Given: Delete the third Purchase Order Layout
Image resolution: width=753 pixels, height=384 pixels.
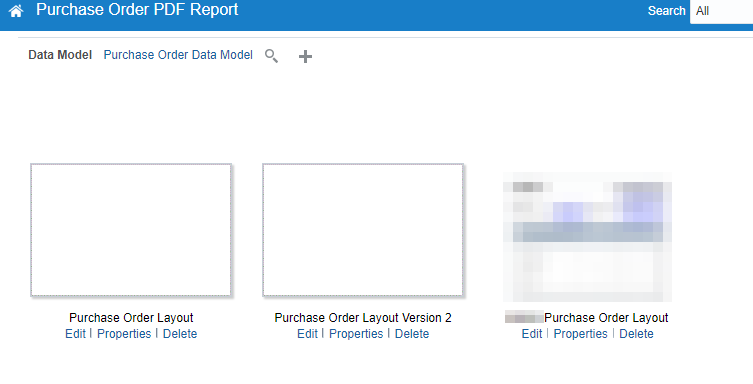Looking at the screenshot, I should pos(636,334).
